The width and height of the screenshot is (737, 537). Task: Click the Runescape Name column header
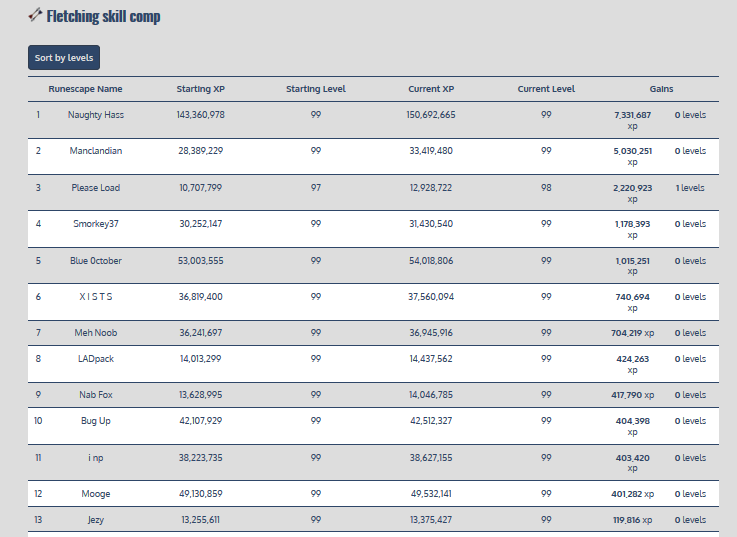(x=85, y=89)
